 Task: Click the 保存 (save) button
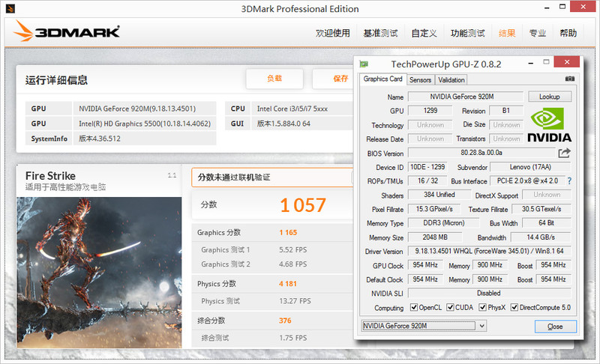coord(334,79)
